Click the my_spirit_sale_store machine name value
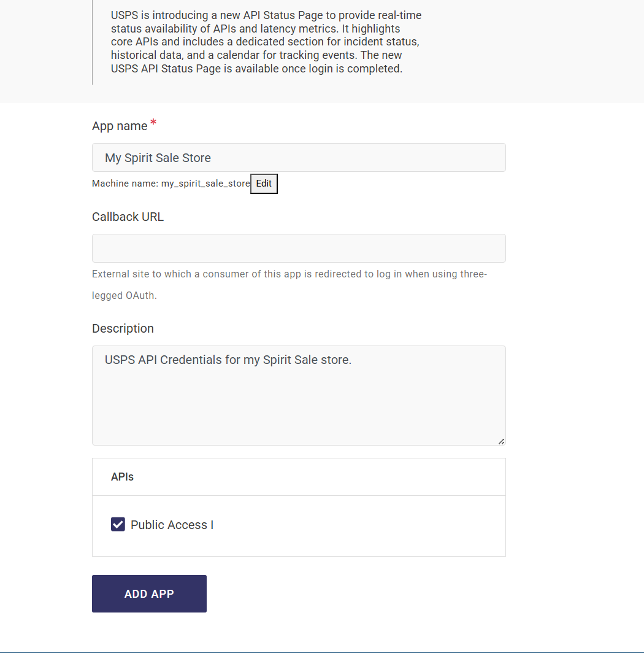This screenshot has height=653, width=644. tap(205, 184)
